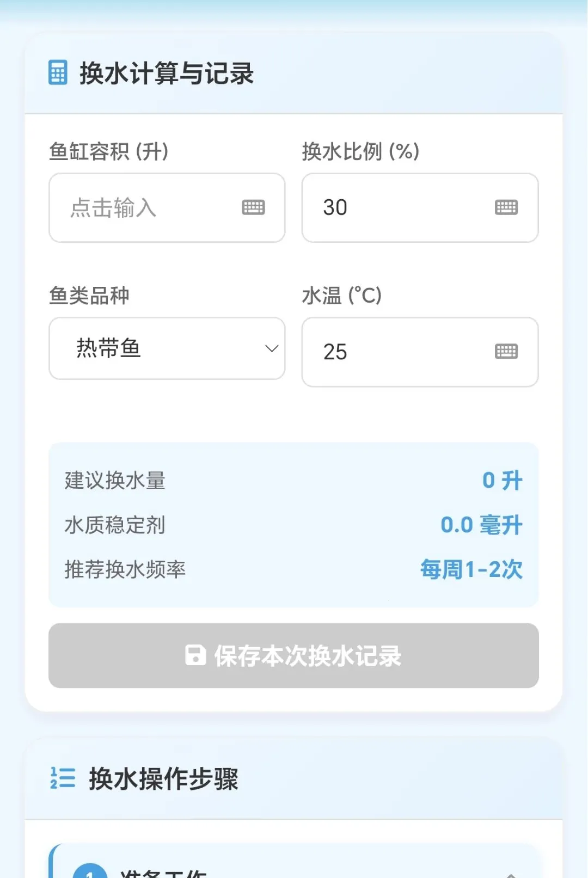This screenshot has height=878, width=588.
Task: Tap keyboard icon in 鱼缸容积 field
Action: (253, 207)
